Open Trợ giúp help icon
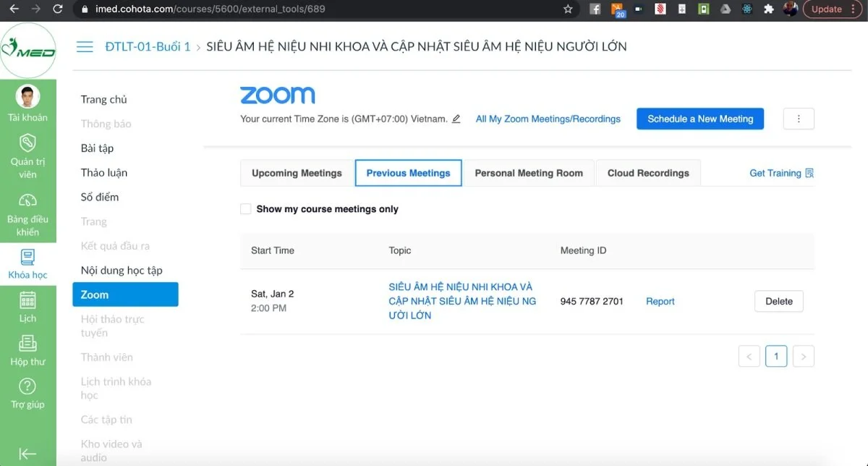868x466 pixels. tap(27, 386)
